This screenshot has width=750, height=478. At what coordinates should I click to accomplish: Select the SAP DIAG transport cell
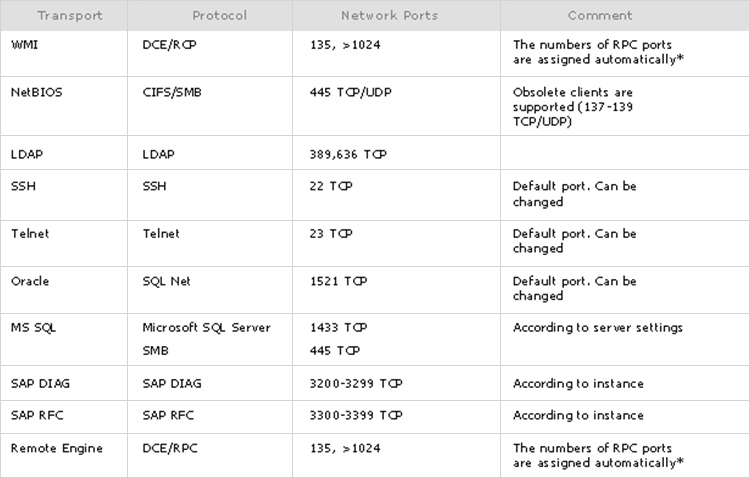64,383
